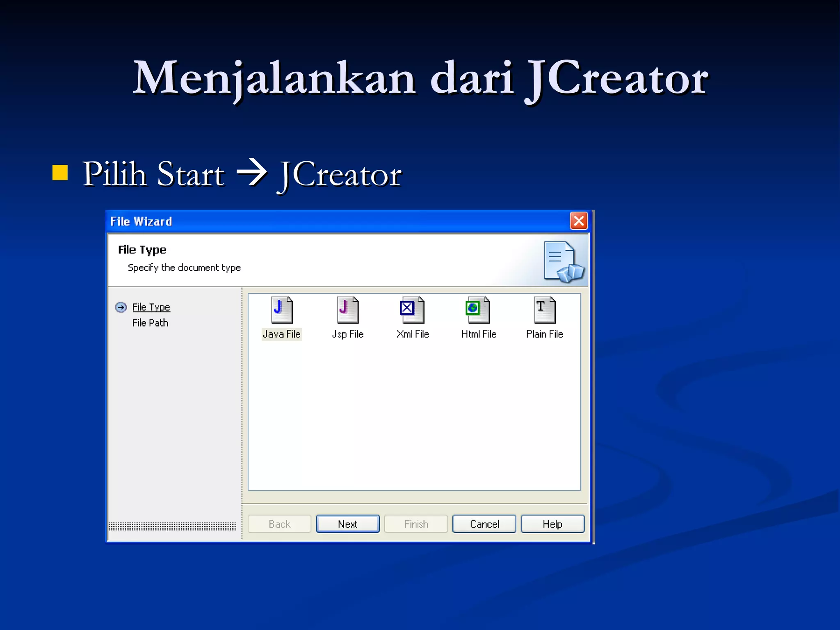Image resolution: width=840 pixels, height=630 pixels.
Task: Click the Next button
Action: pyautogui.click(x=347, y=524)
